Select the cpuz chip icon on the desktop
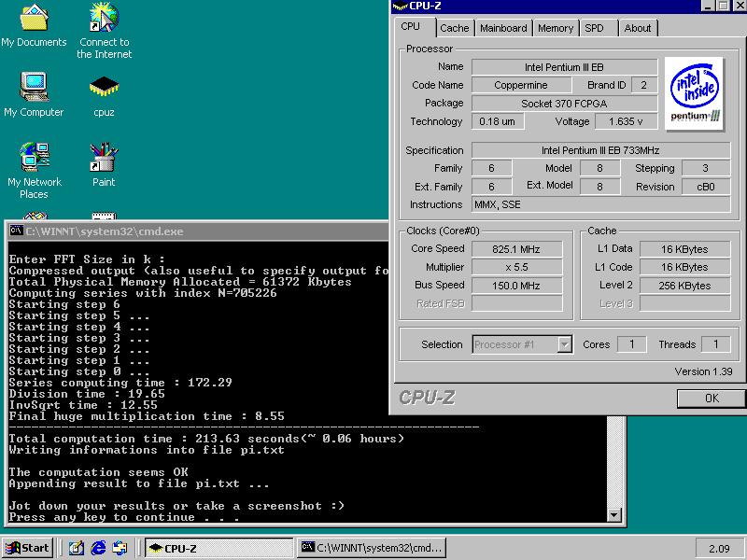 104,87
